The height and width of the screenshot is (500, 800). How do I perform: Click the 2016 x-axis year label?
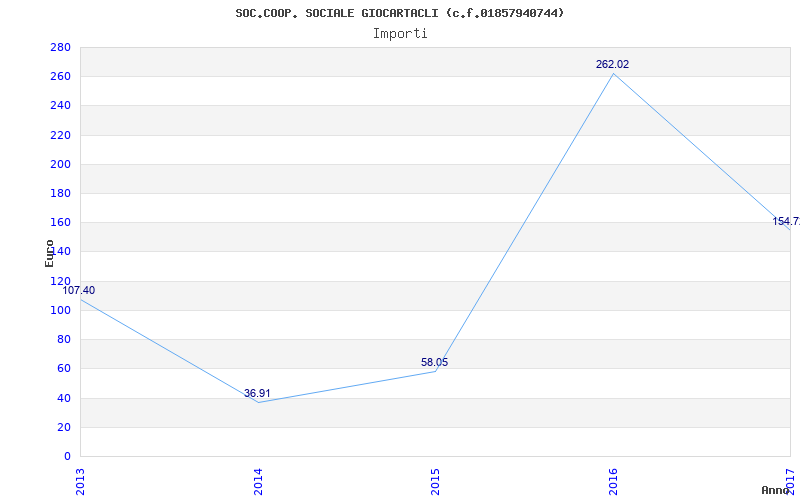coord(613,482)
